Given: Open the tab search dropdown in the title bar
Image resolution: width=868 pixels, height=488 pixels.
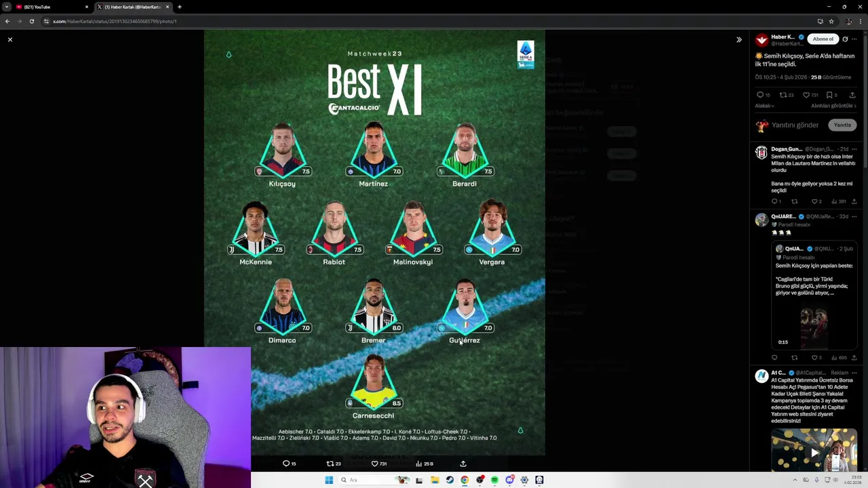Looking at the screenshot, I should pos(7,7).
